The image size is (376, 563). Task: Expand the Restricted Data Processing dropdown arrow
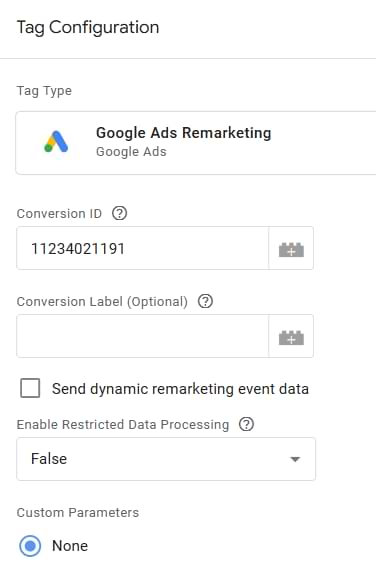[x=295, y=459]
